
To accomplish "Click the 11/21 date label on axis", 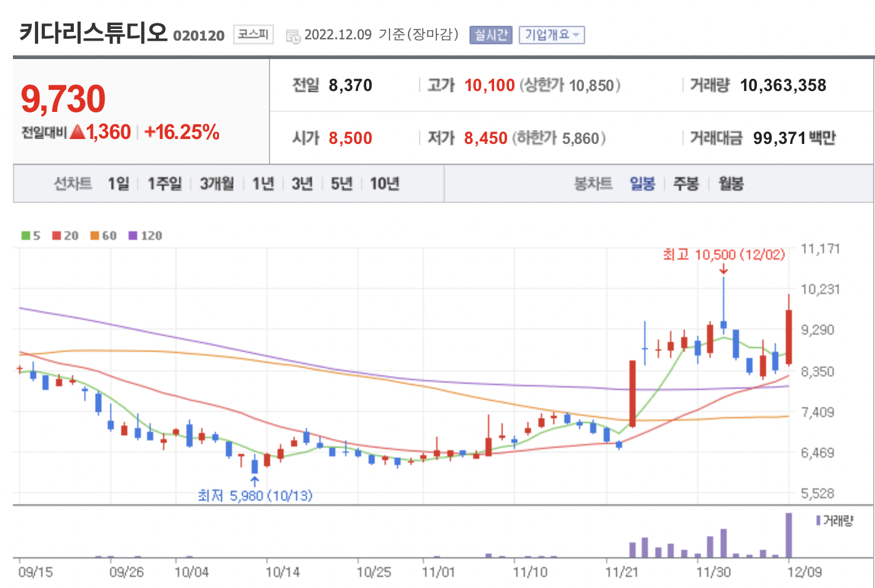I will 621,572.
